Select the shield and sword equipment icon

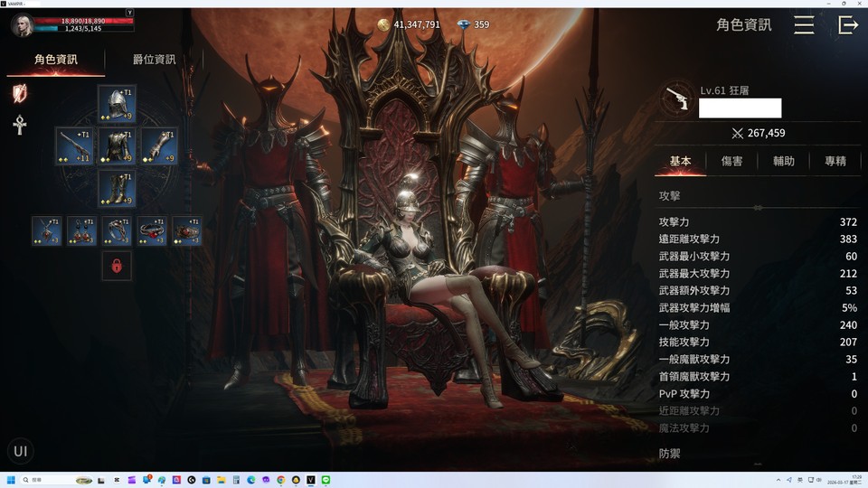click(x=19, y=93)
